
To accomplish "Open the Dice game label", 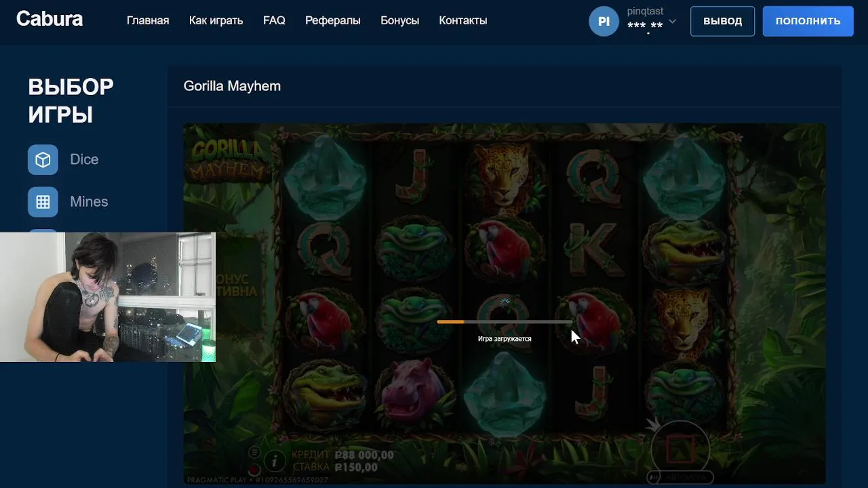I will pyautogui.click(x=84, y=159).
